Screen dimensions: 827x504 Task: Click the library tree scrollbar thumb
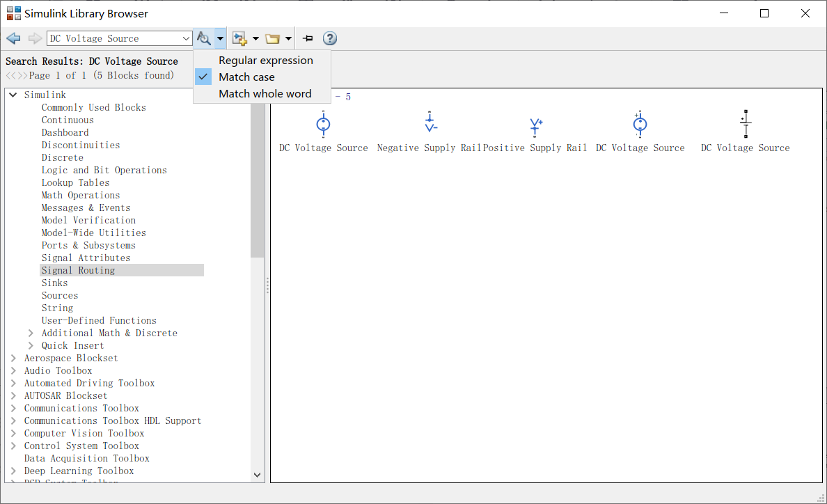257,179
